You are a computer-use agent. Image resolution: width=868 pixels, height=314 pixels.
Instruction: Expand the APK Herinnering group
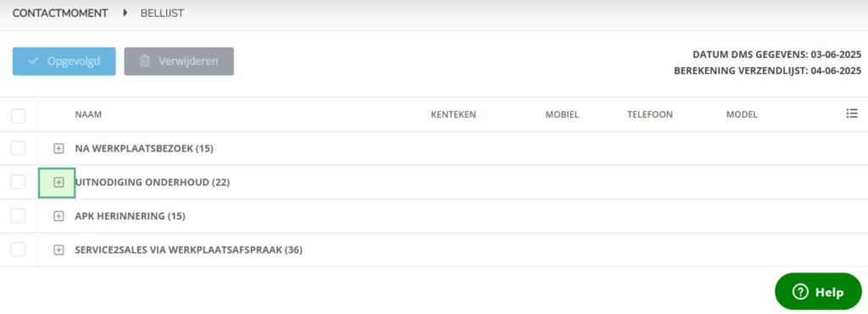(58, 216)
